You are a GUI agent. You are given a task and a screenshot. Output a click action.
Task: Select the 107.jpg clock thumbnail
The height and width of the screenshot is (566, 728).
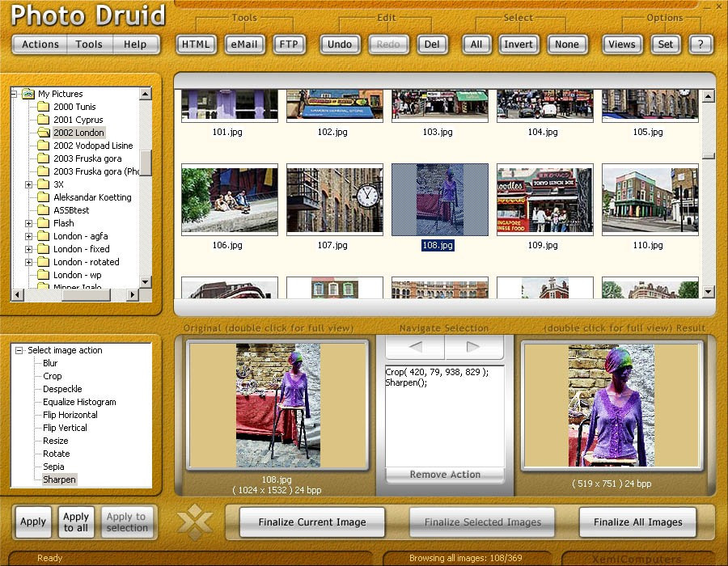[x=335, y=200]
